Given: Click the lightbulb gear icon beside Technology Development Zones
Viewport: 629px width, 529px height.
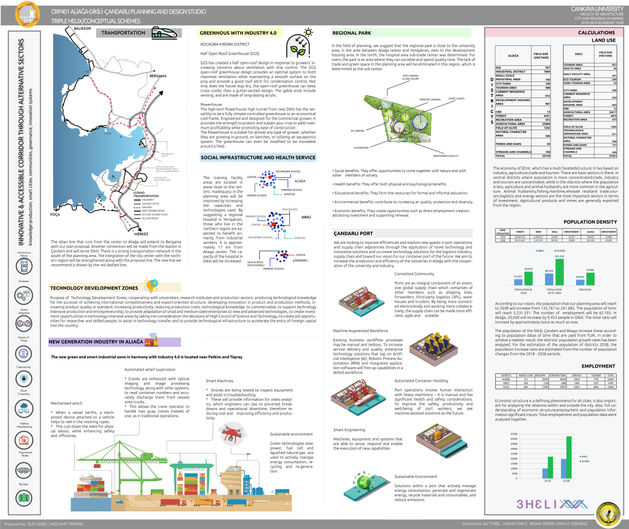Looking at the screenshot, I should 151,285.
